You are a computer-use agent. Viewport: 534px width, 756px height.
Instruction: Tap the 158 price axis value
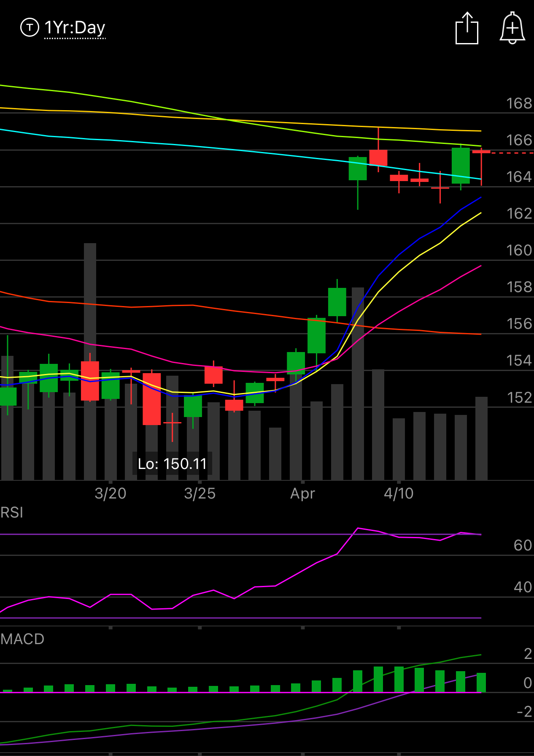pyautogui.click(x=519, y=287)
